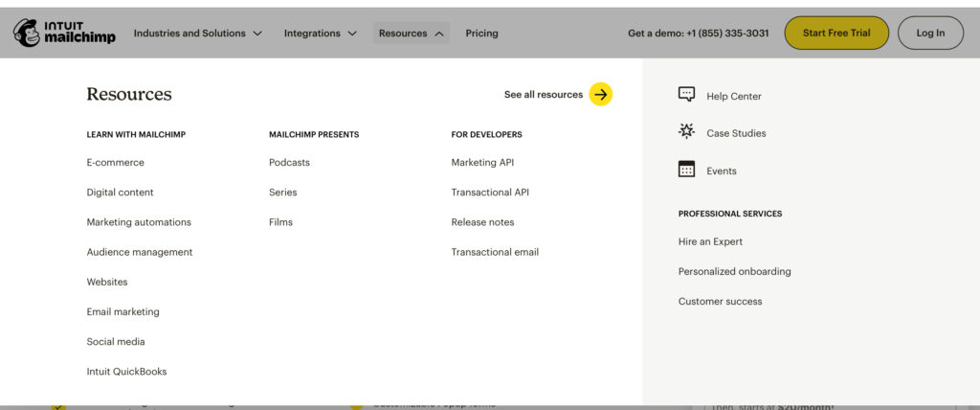Open the Intuit QuickBooks link
The image size is (980, 410).
tap(127, 372)
